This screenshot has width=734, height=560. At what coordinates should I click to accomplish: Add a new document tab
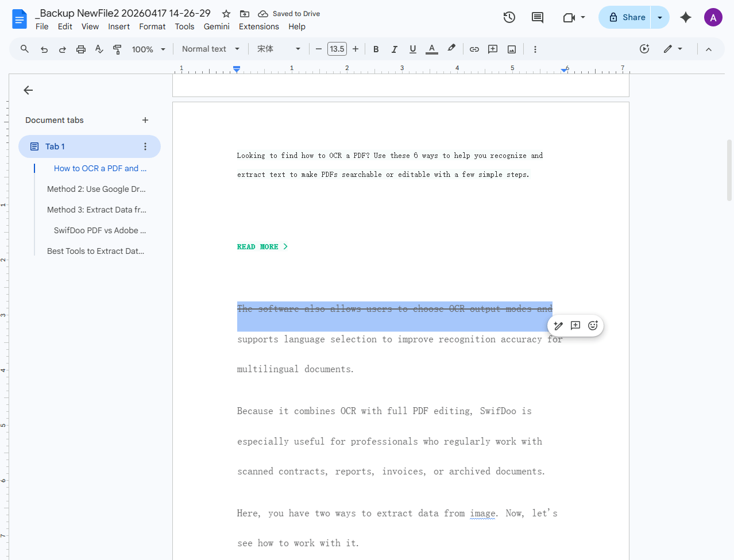pos(145,120)
